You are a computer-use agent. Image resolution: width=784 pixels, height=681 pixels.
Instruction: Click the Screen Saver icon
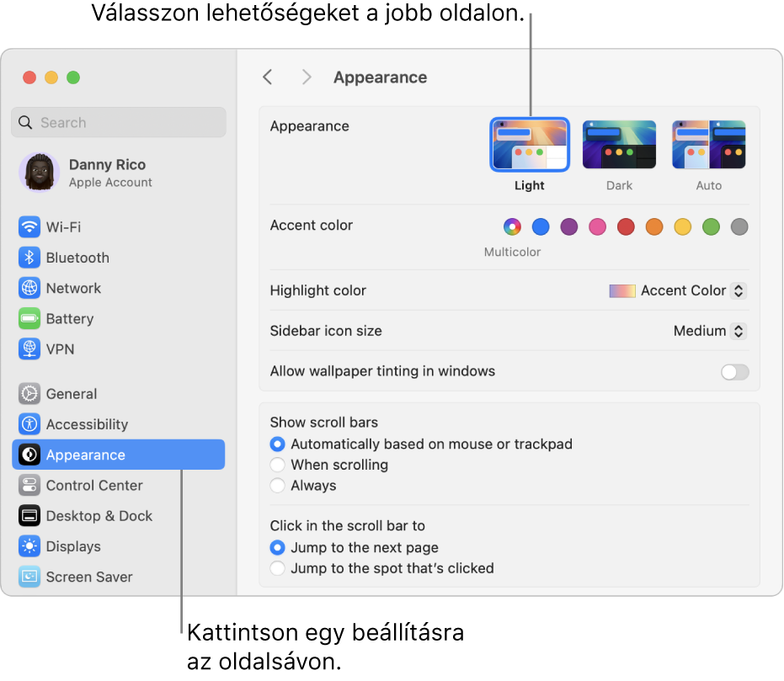[x=29, y=577]
